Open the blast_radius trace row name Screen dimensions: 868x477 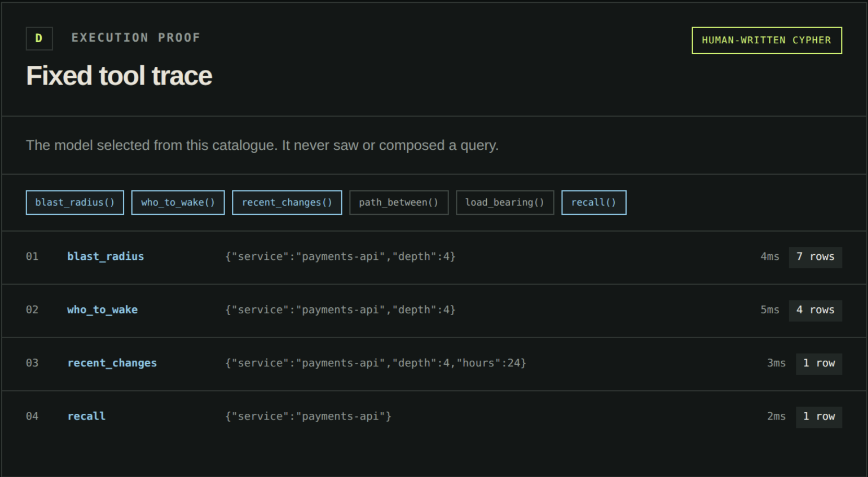(105, 256)
